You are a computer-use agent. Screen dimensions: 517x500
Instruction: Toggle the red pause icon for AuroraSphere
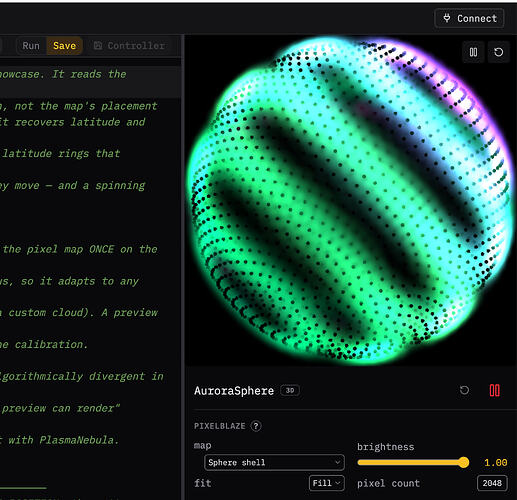click(494, 390)
